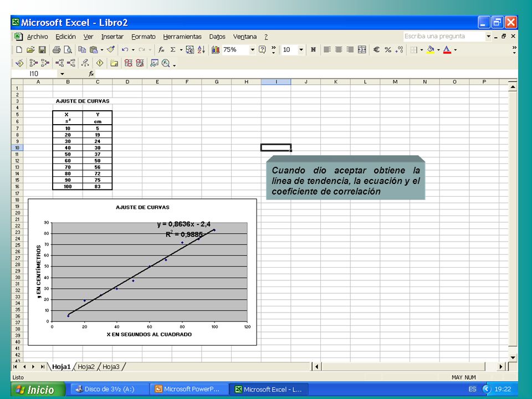Screen dimensions: 532x399
Task: Open font size 10 dropdown
Action: click(x=301, y=50)
